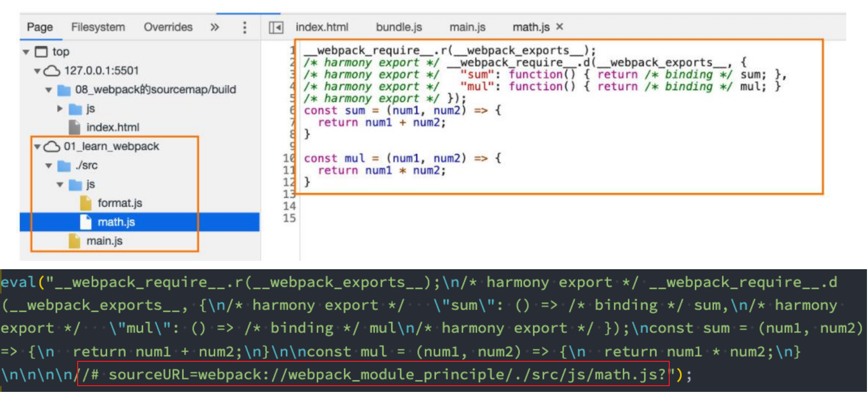
Task: Expand the collapsed js folder under build
Action: tap(60, 109)
